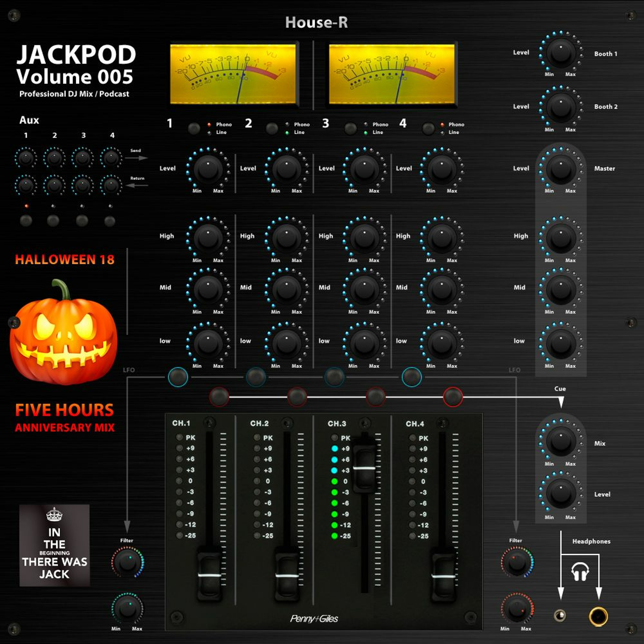The height and width of the screenshot is (644, 644).
Task: Click channel 4 Mid knob
Action: (442, 290)
